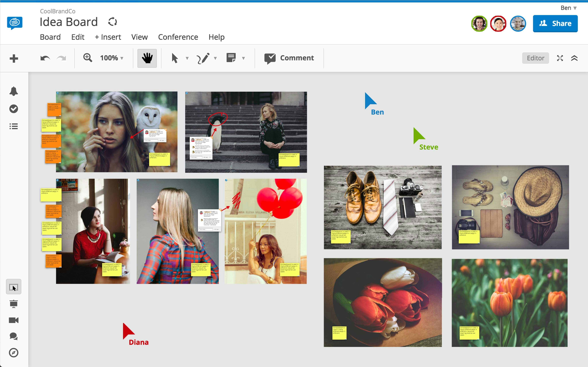Select the marquee selection tool in sidebar
The image size is (588, 367).
[14, 287]
